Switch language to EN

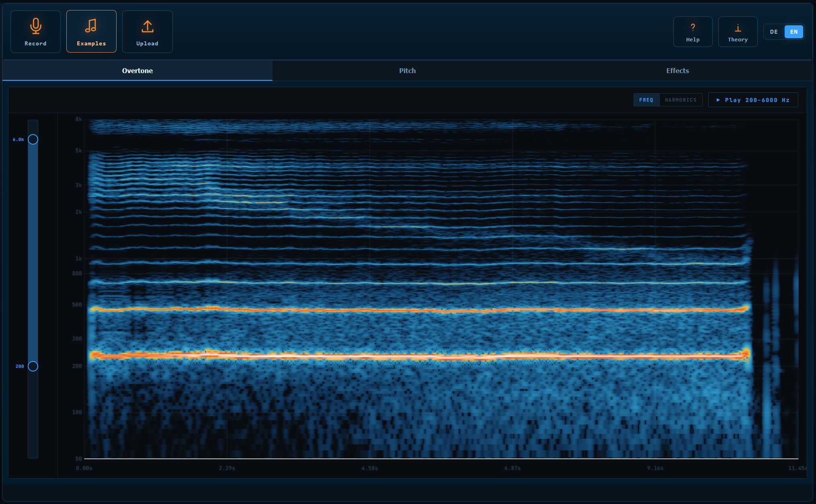click(794, 32)
